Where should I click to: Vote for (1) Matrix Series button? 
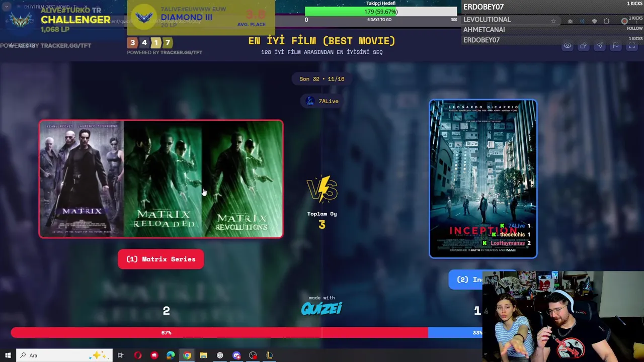[x=160, y=259]
